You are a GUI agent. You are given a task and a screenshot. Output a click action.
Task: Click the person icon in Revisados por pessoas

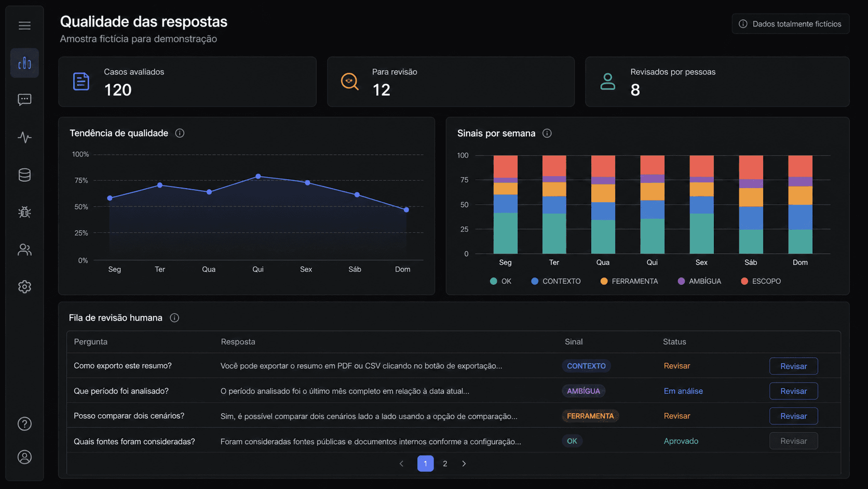(x=607, y=82)
